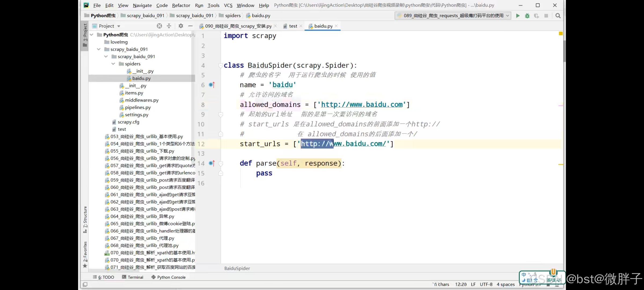Image resolution: width=644 pixels, height=290 pixels.
Task: Click the yellow inspection indicator at top-right of editor
Action: [561, 34]
